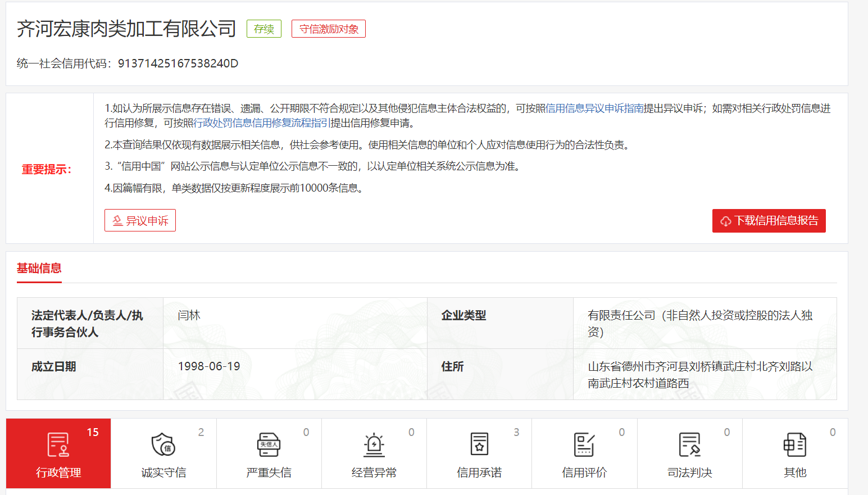Click the 成立日期 label cell
Screen dimensions: 868x495
90,374
